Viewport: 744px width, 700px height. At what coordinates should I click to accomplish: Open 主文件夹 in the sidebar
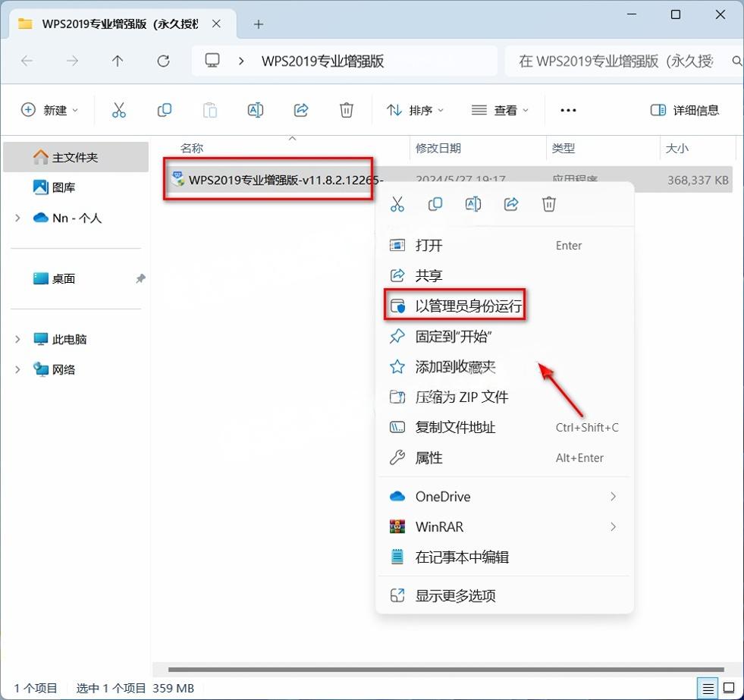point(74,158)
